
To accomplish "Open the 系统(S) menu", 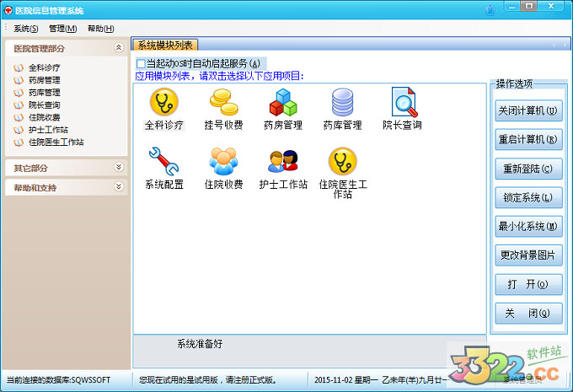I will tap(25, 29).
